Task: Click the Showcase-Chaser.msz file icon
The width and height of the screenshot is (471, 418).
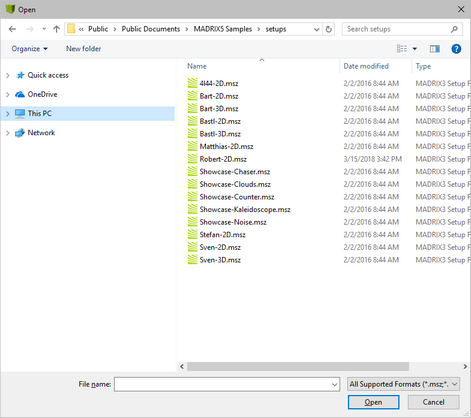Action: [192, 171]
